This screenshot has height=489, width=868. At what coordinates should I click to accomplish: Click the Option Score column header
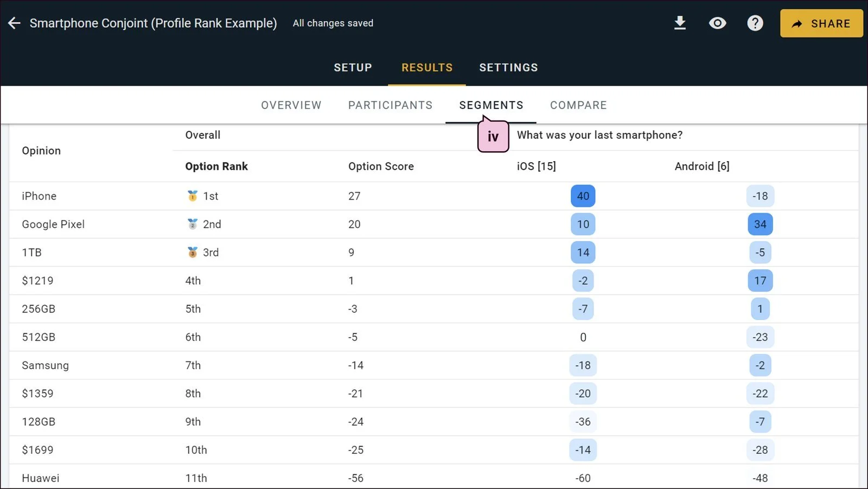pyautogui.click(x=381, y=166)
